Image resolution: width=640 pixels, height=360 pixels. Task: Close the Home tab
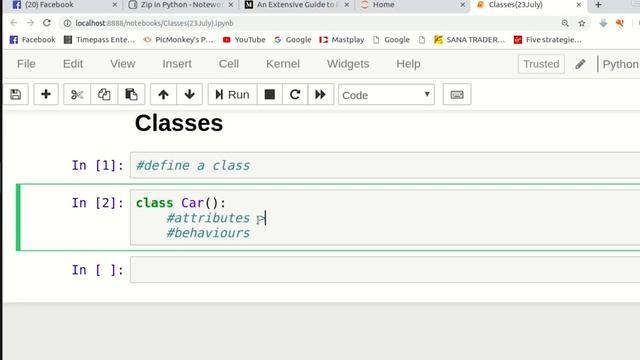click(462, 5)
